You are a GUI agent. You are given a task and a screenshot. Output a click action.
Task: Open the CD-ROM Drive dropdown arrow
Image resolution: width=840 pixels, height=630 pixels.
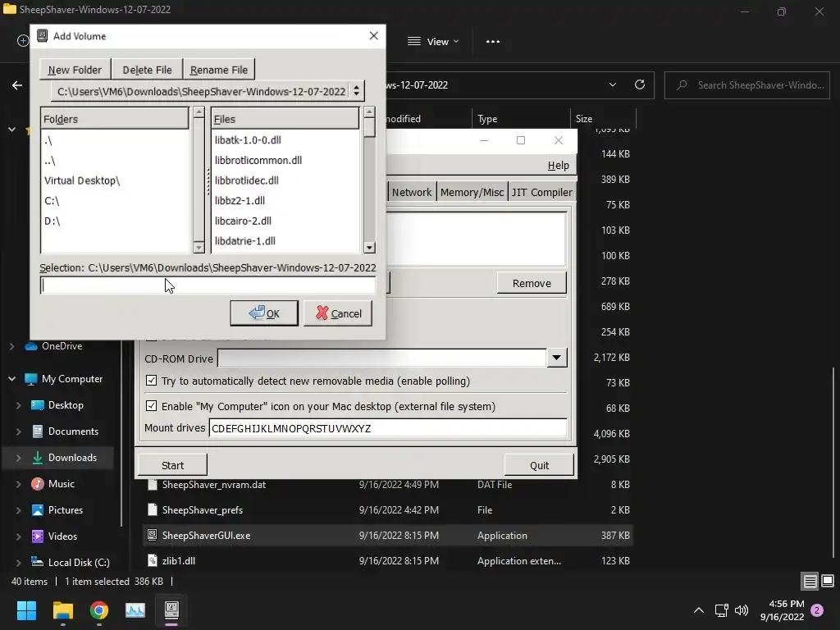point(557,358)
